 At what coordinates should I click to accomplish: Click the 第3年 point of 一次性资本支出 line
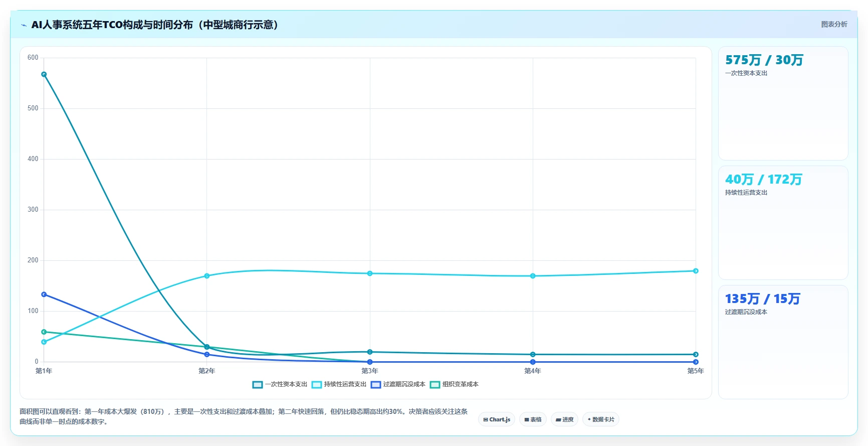(x=370, y=352)
